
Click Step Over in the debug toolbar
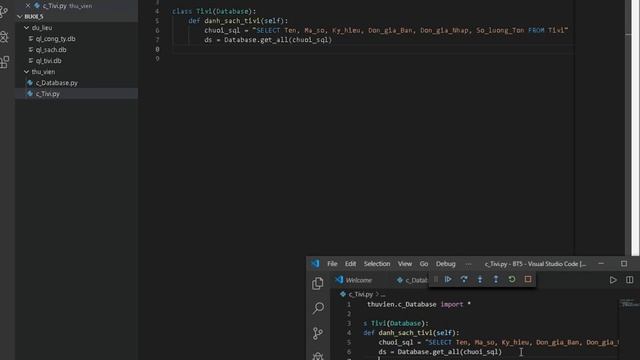[464, 280]
